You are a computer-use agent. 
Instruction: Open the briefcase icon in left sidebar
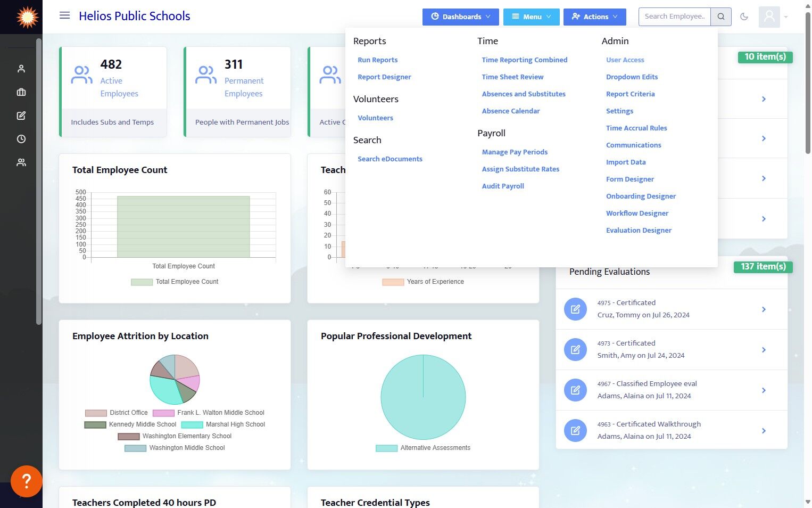21,92
